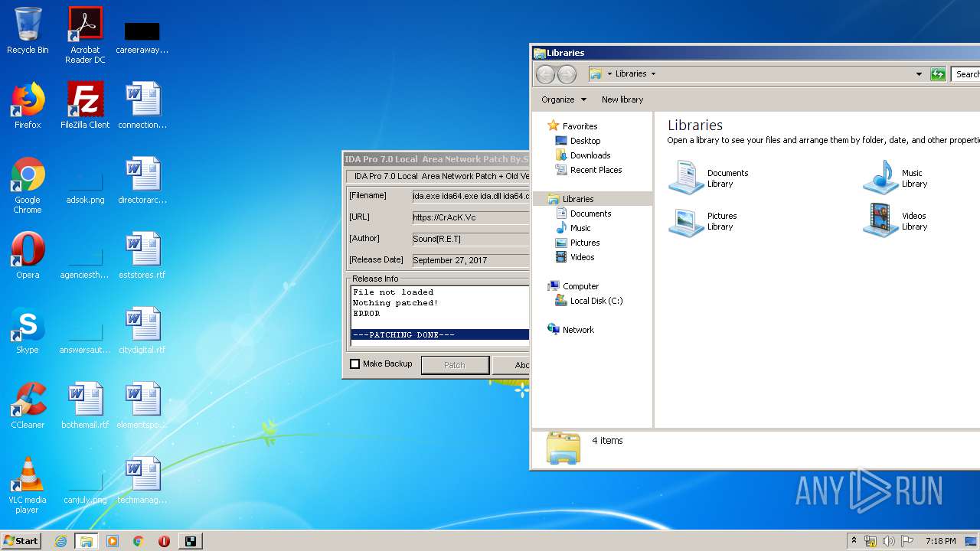Open Google Chrome desktop shortcut
The image size is (980, 551).
(28, 186)
